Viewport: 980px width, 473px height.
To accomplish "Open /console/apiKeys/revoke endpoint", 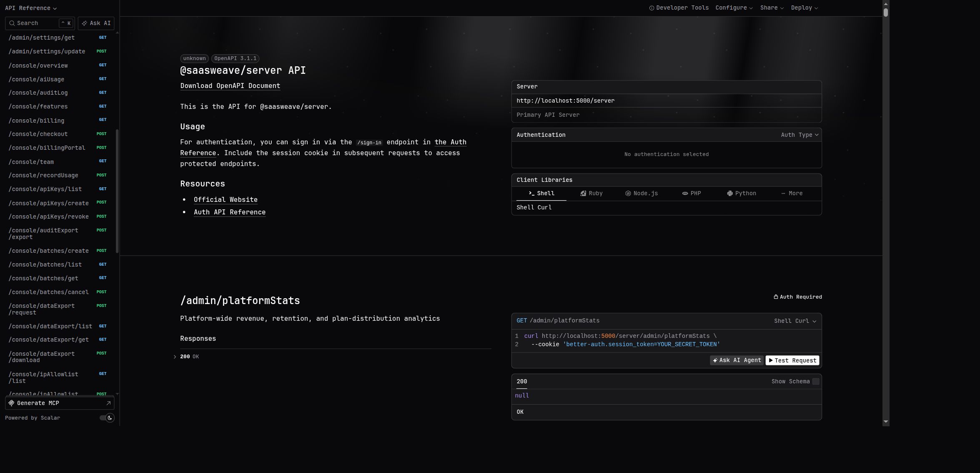I will pos(58,217).
